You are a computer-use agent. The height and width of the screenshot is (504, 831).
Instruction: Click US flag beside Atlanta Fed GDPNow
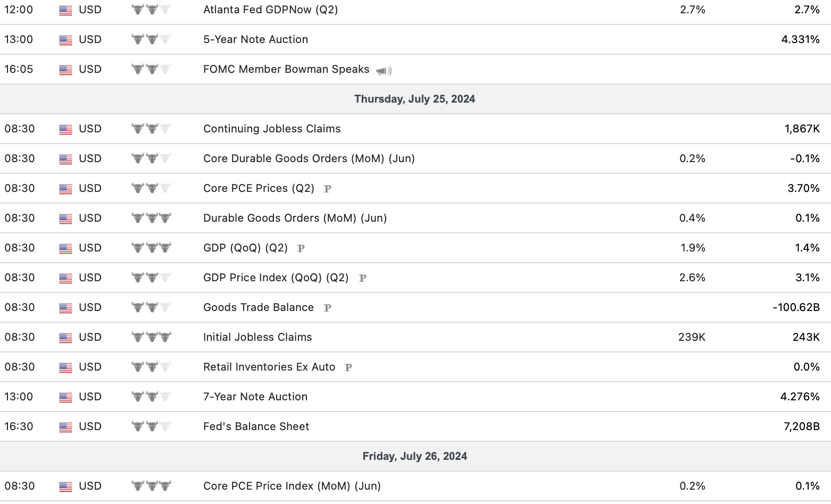coord(65,10)
